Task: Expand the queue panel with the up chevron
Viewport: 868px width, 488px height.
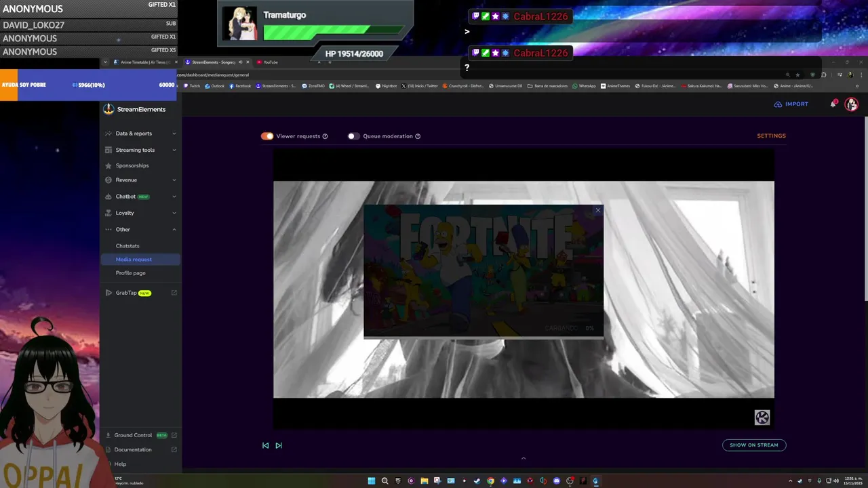Action: [x=523, y=458]
